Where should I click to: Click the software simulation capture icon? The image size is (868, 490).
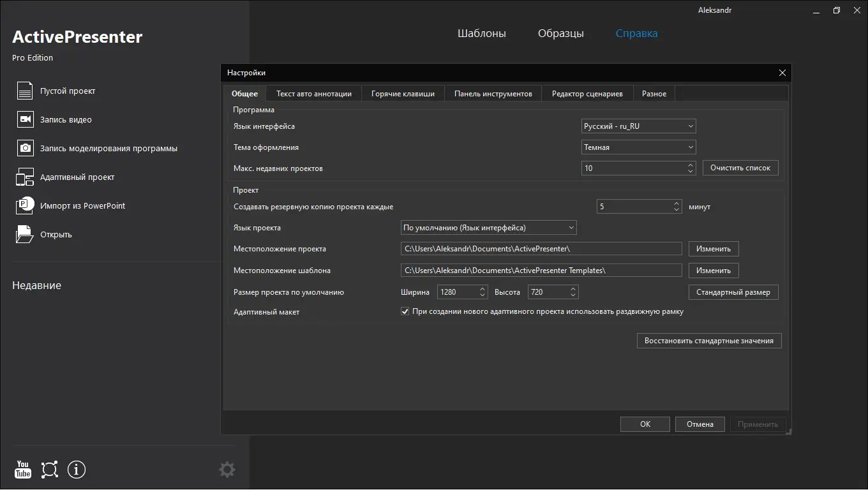[x=24, y=148]
